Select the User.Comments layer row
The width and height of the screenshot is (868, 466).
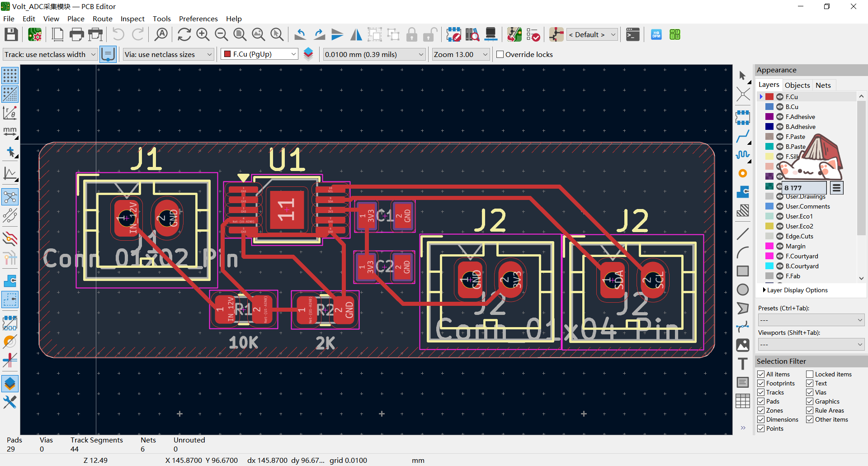point(807,206)
